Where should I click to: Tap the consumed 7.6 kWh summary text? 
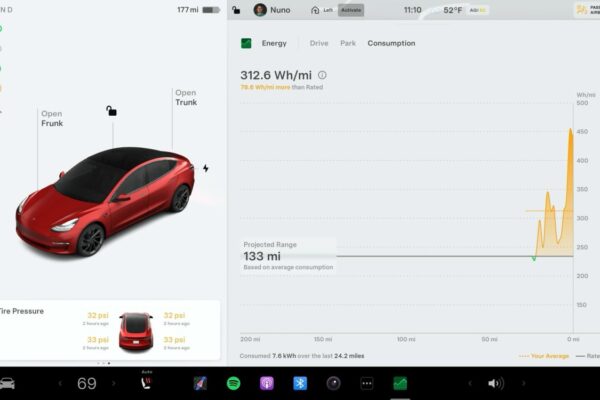(x=302, y=356)
